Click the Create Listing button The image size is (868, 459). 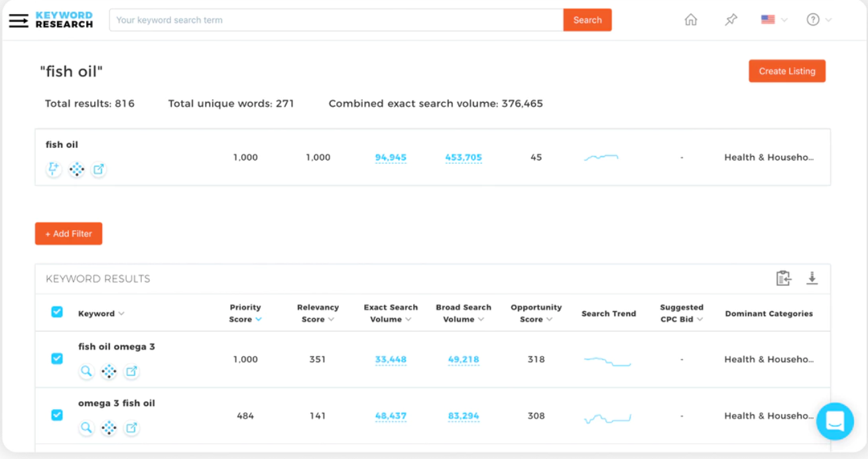pyautogui.click(x=787, y=71)
